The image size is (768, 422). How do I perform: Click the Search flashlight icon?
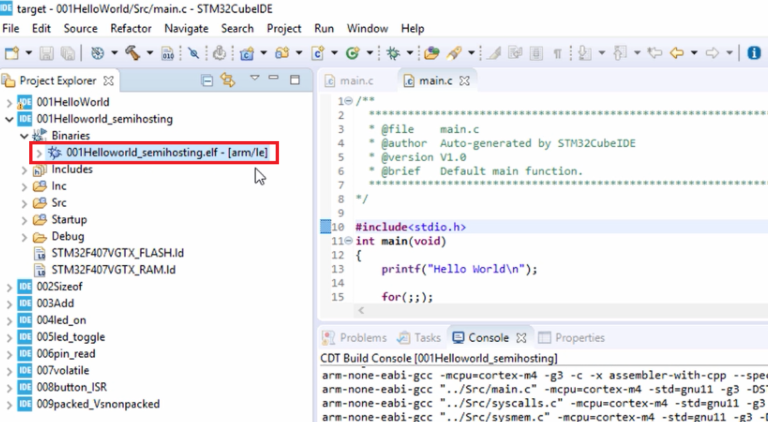tap(454, 53)
